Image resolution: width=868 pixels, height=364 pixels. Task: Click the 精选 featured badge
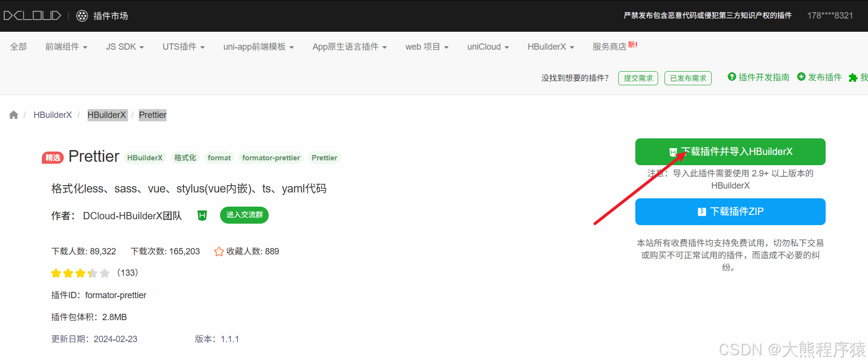point(53,157)
